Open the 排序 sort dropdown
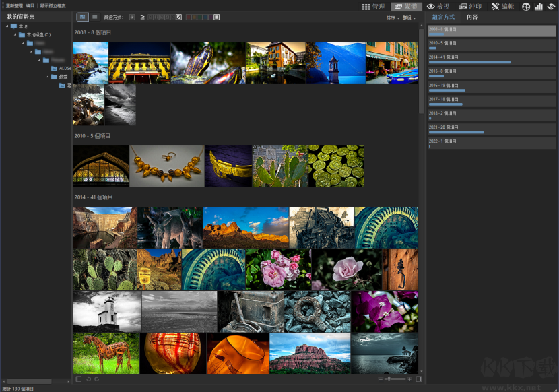Screen dimensions: 559x392 (x=392, y=18)
